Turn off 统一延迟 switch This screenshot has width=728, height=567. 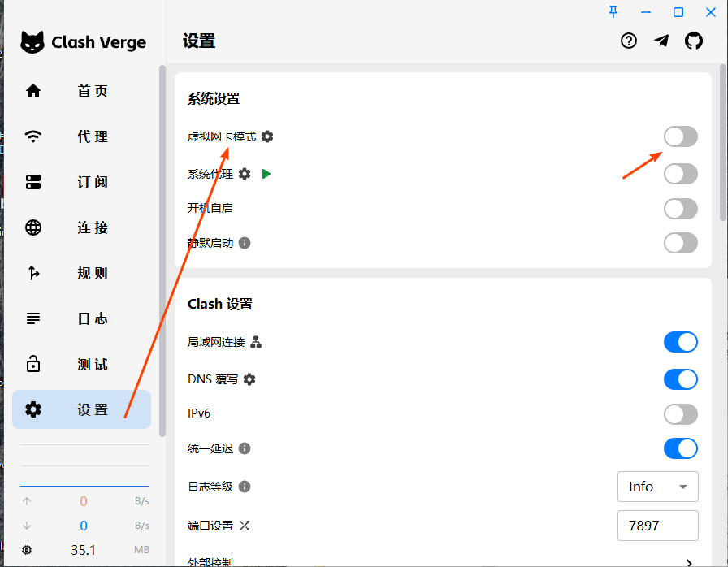681,448
